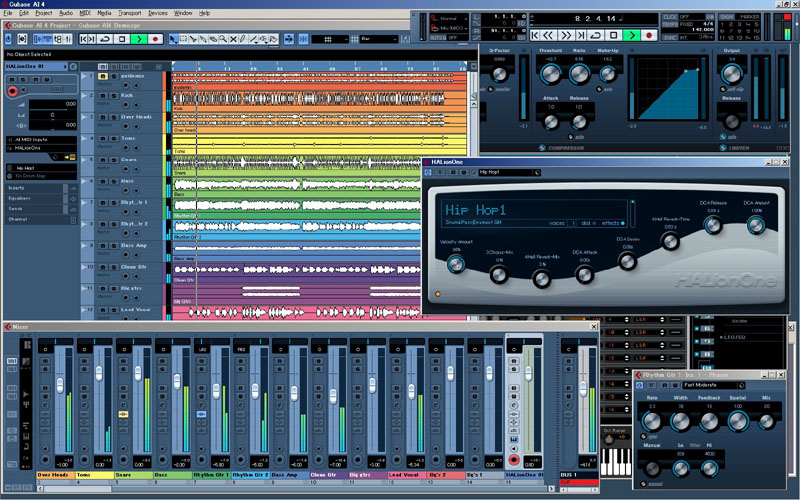Viewport: 800px width, 500px height.
Task: Click the Mixer horizontal scrollbar
Action: point(294,489)
